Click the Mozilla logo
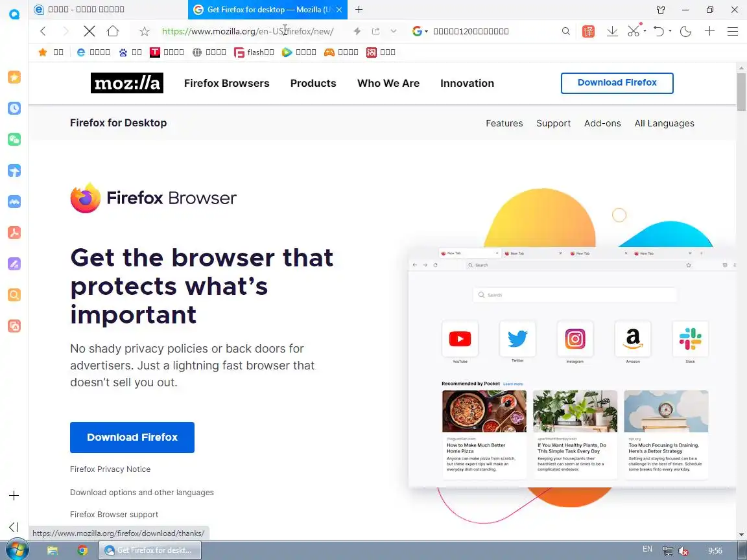This screenshot has height=560, width=747. [x=126, y=83]
